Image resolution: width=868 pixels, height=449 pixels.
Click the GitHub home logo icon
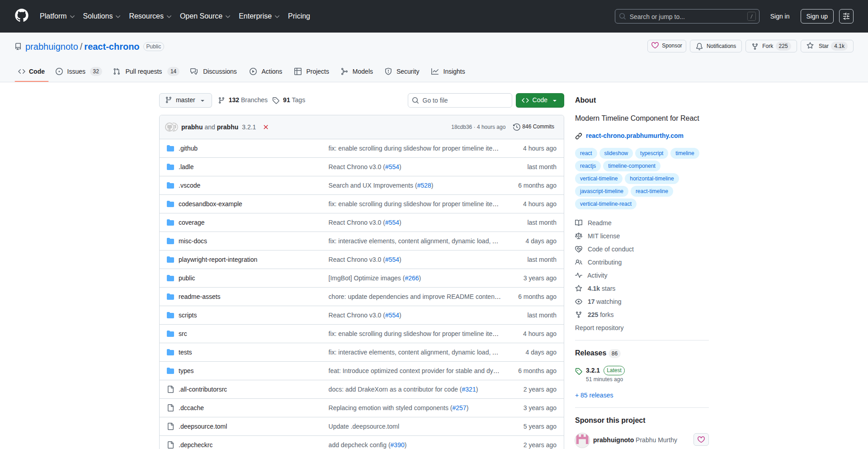pyautogui.click(x=21, y=16)
